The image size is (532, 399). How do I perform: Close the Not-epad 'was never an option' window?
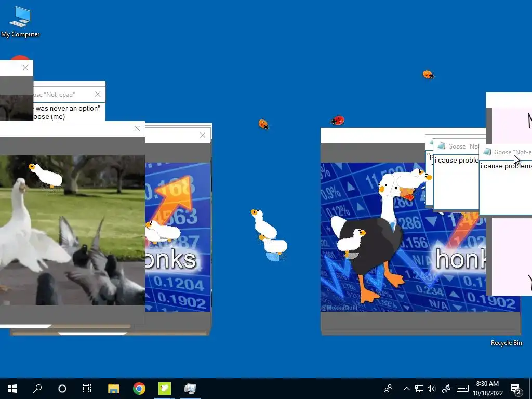pyautogui.click(x=98, y=94)
